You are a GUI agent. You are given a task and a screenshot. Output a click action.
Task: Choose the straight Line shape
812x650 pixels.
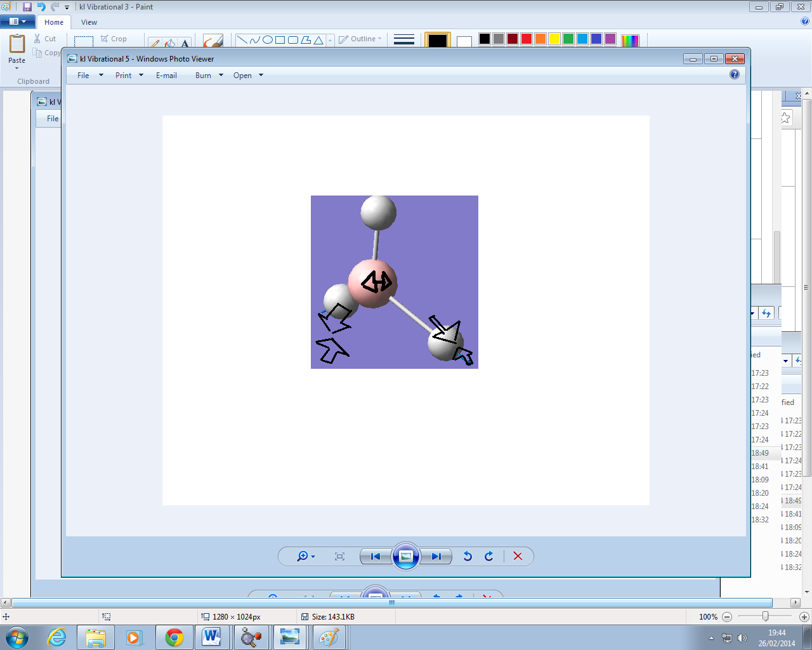[x=242, y=40]
